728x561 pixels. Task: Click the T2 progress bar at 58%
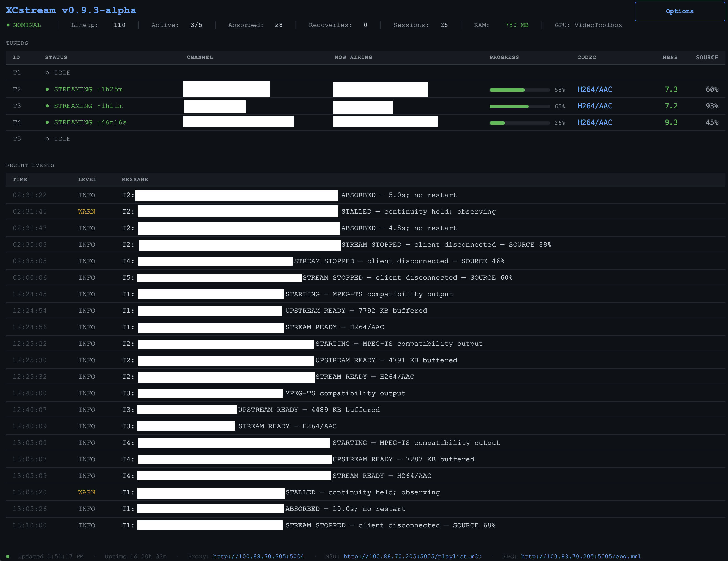(520, 90)
